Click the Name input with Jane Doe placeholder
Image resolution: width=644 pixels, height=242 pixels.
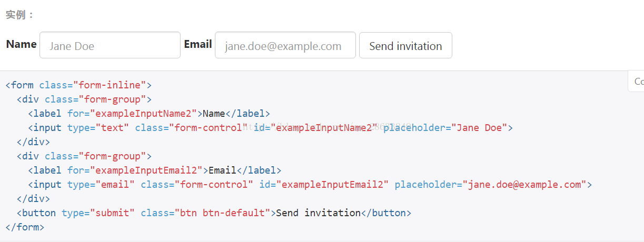[x=110, y=45]
